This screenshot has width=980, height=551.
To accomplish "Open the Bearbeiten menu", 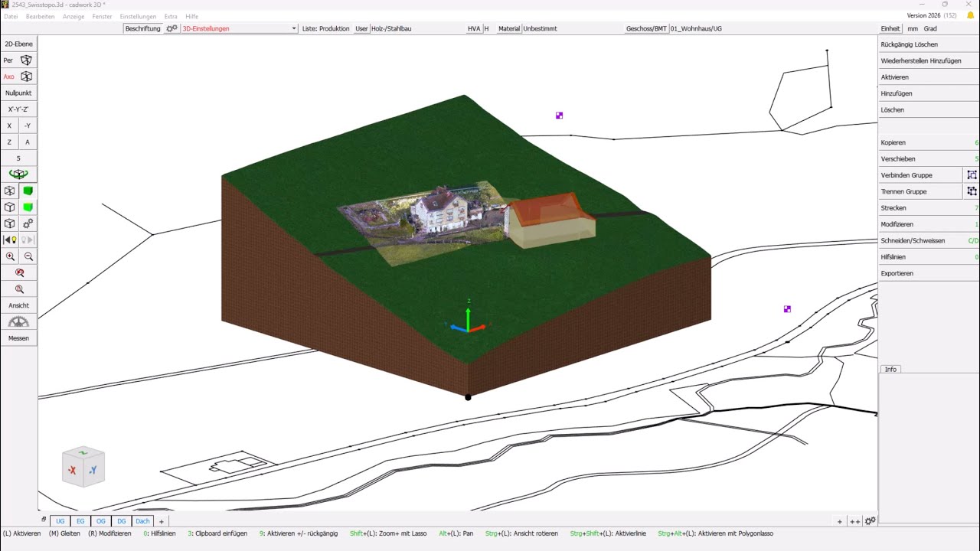I will tap(40, 16).
